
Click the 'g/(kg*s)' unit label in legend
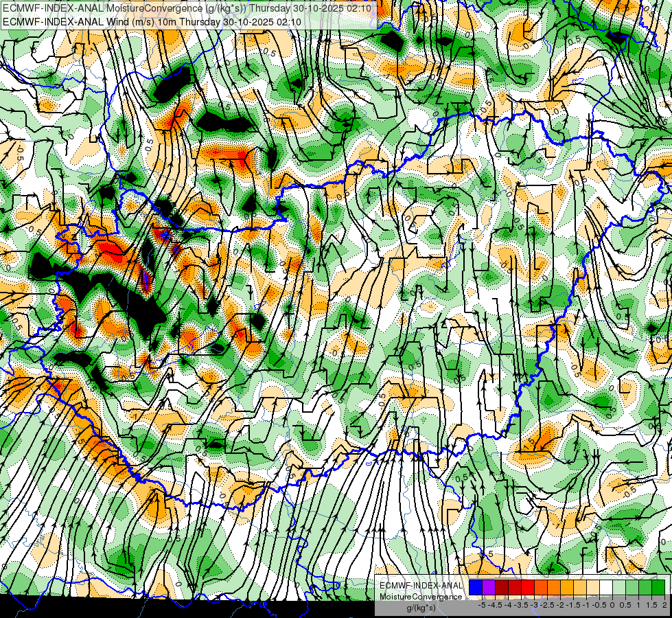(421, 608)
